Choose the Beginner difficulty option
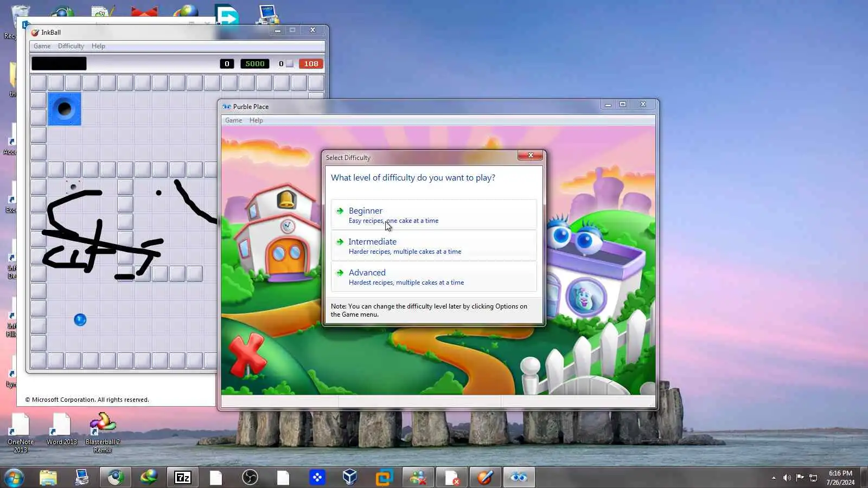 [x=434, y=215]
